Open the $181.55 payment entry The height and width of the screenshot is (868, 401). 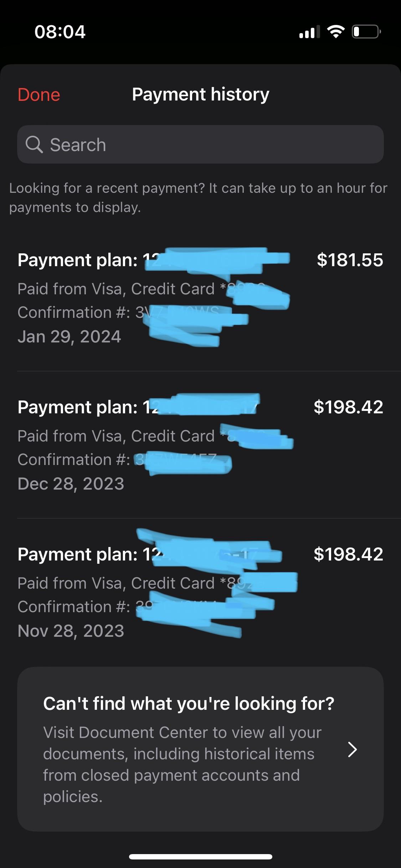coord(350,260)
